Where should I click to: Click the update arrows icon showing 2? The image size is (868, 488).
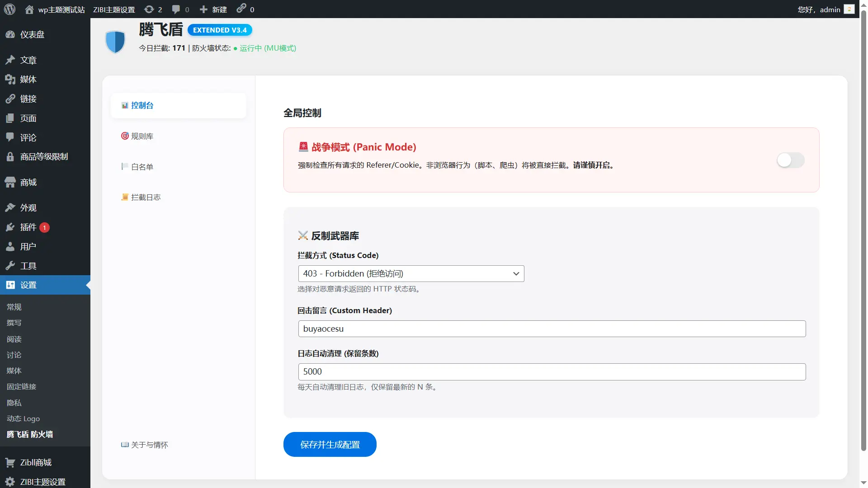149,9
